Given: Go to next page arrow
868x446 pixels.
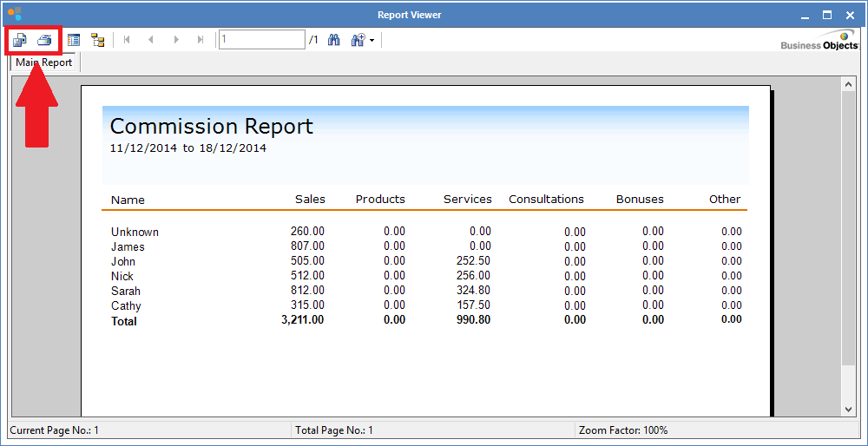Looking at the screenshot, I should [176, 40].
